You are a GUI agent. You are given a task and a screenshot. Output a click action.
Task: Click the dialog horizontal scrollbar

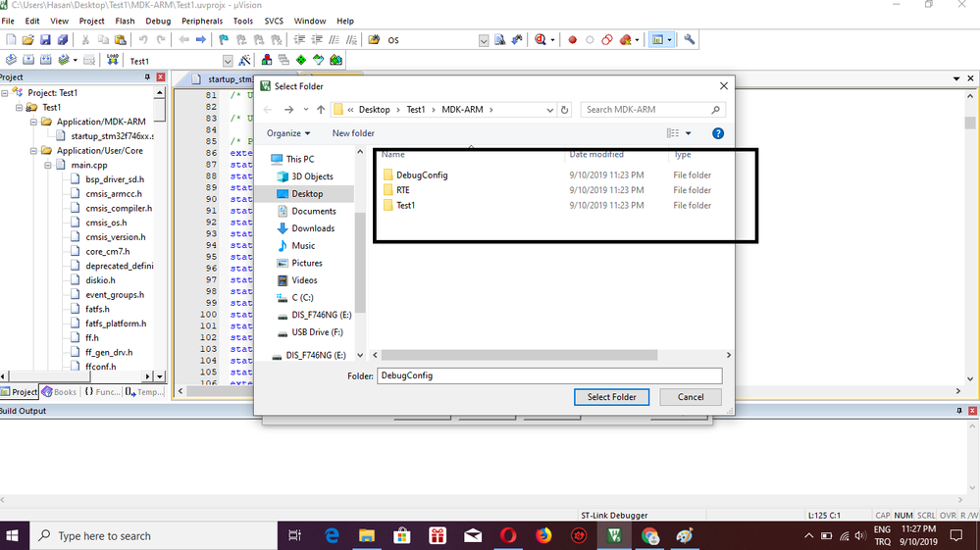519,355
